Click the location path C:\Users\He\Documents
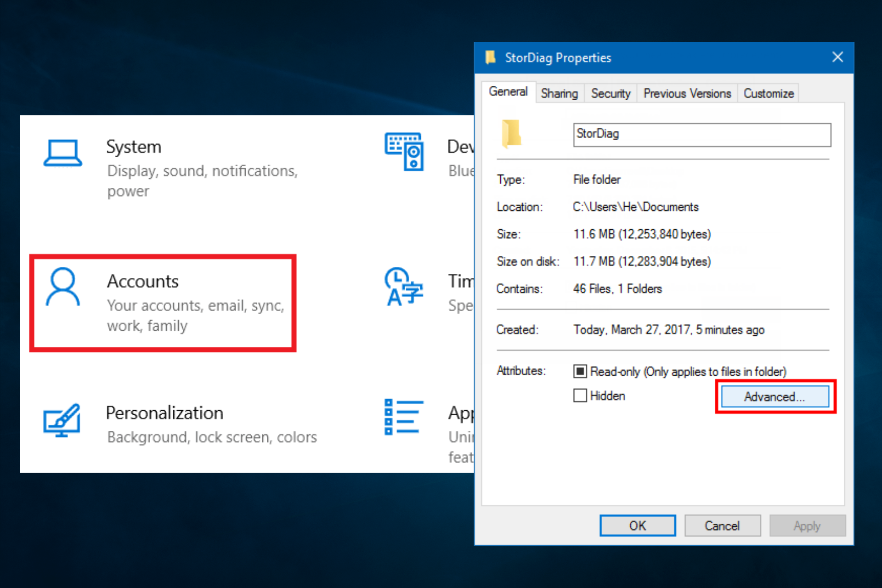Viewport: 882px width, 588px height. [636, 207]
